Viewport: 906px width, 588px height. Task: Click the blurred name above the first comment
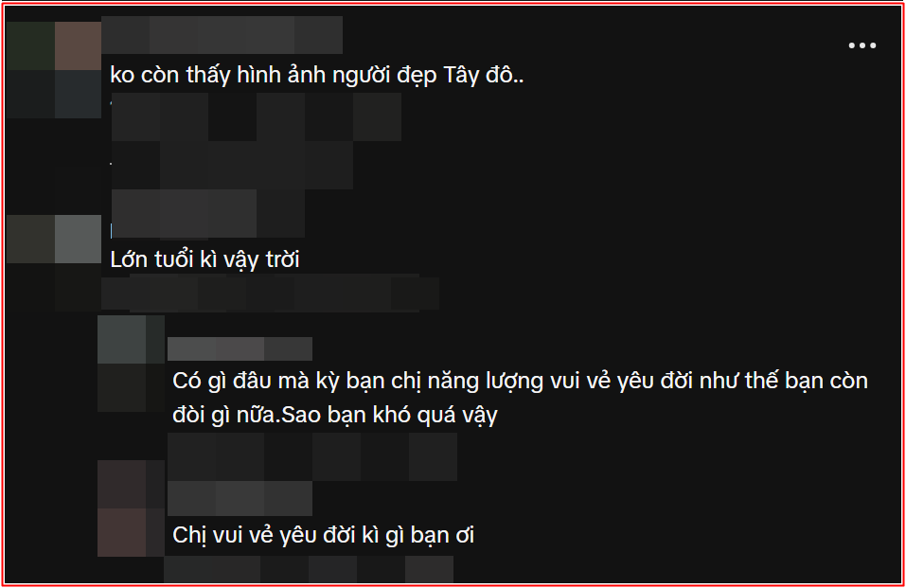coord(222,35)
